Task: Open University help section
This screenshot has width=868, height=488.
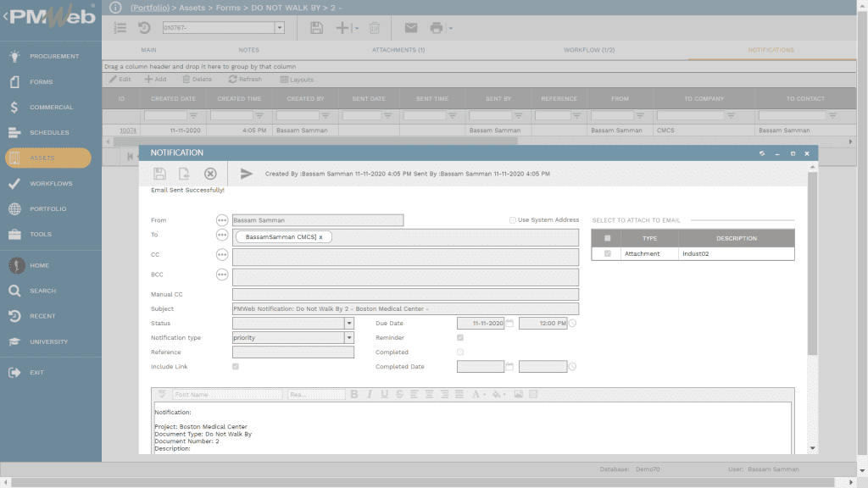Action: [x=39, y=341]
